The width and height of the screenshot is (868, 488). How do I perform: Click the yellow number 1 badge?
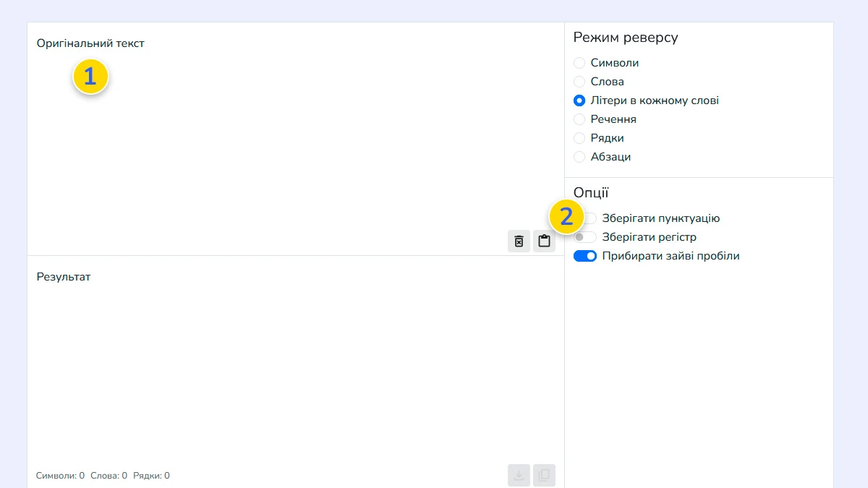[90, 77]
